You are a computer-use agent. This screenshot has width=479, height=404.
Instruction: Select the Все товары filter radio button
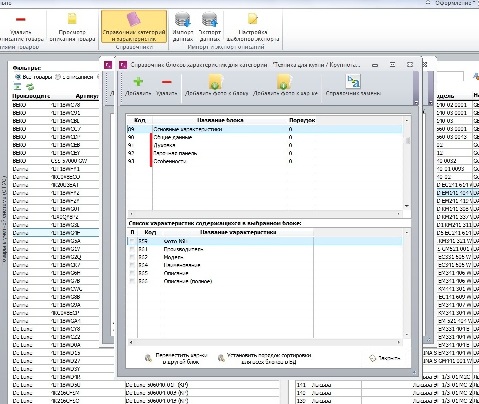pyautogui.click(x=17, y=77)
